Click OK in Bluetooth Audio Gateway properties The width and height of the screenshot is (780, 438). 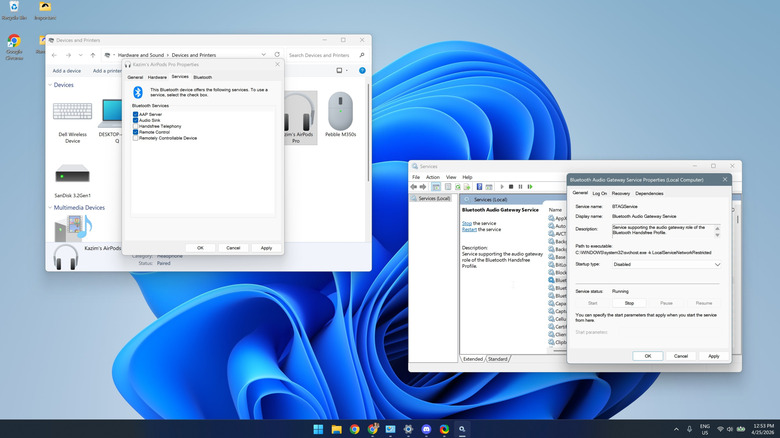coord(648,356)
